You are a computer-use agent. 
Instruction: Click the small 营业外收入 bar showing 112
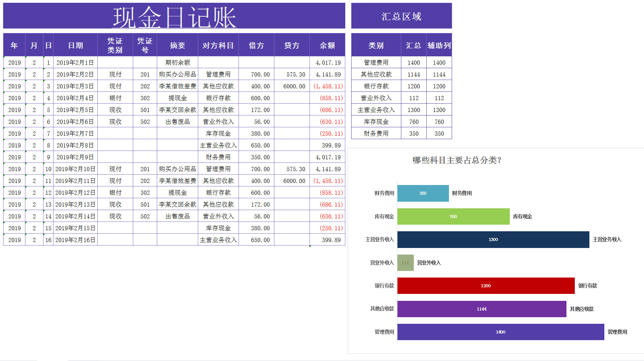click(x=405, y=263)
